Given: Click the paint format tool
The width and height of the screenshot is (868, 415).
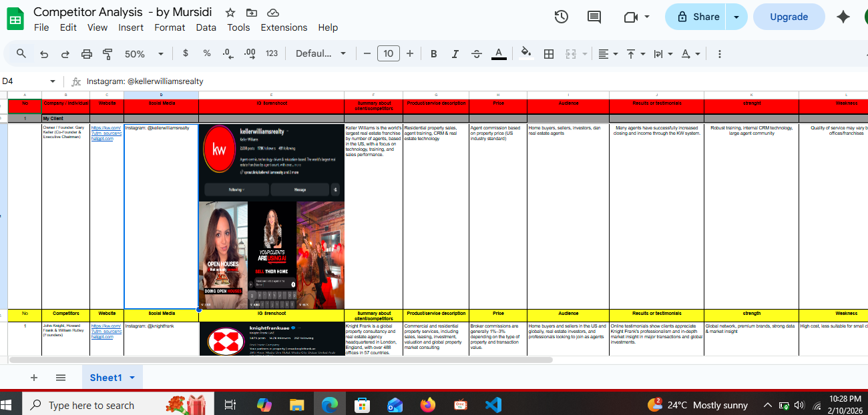Looking at the screenshot, I should 106,53.
